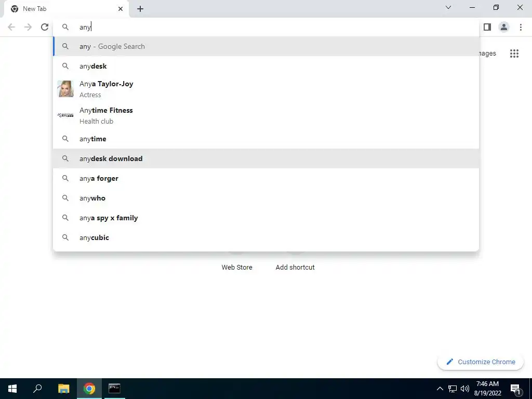Screen dimensions: 532x399
Task: Open a new tab with plus button
Action: (x=140, y=9)
